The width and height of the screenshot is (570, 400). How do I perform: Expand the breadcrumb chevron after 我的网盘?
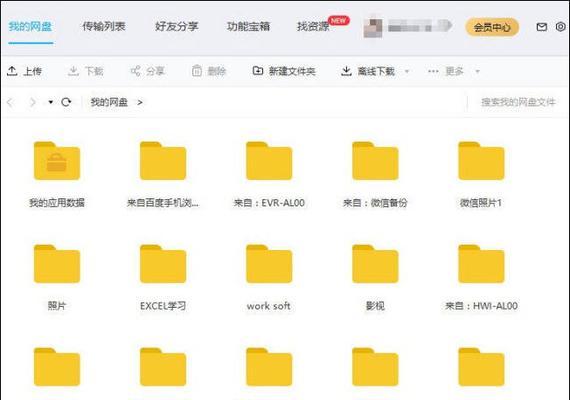point(140,103)
